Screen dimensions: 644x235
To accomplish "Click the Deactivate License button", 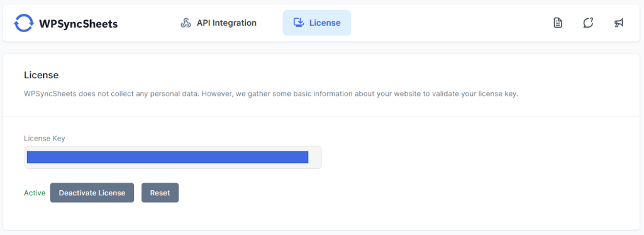I will (92, 193).
